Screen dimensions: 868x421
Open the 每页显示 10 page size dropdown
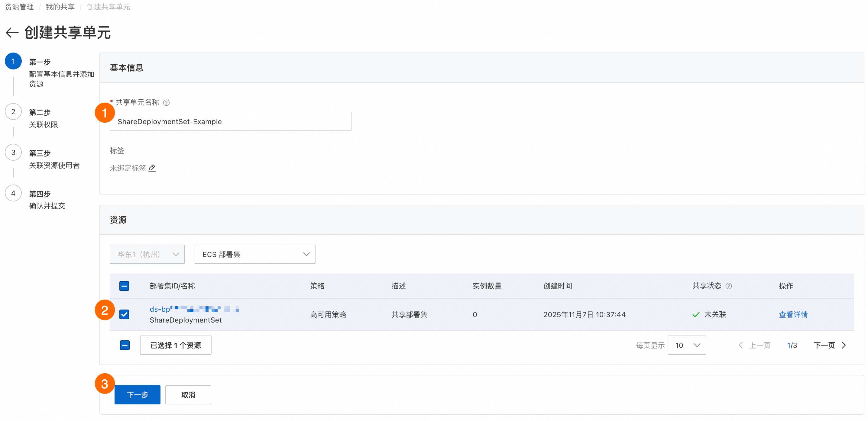(687, 345)
